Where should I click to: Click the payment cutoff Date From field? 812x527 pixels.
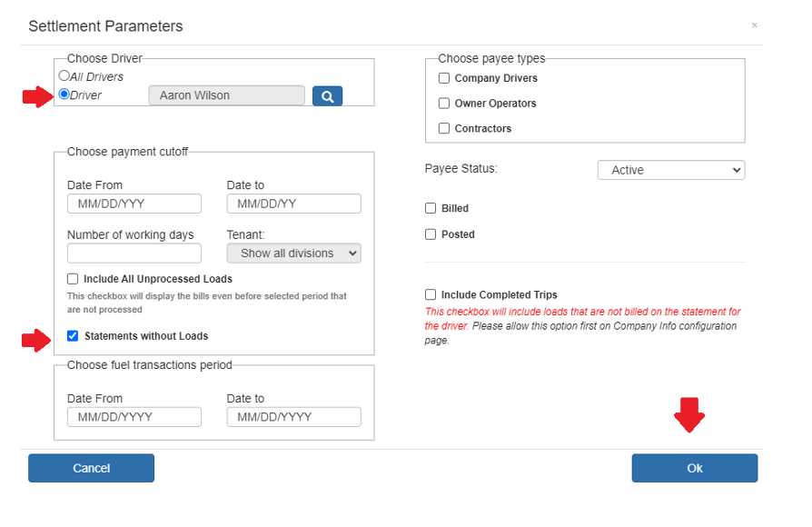[x=134, y=204]
